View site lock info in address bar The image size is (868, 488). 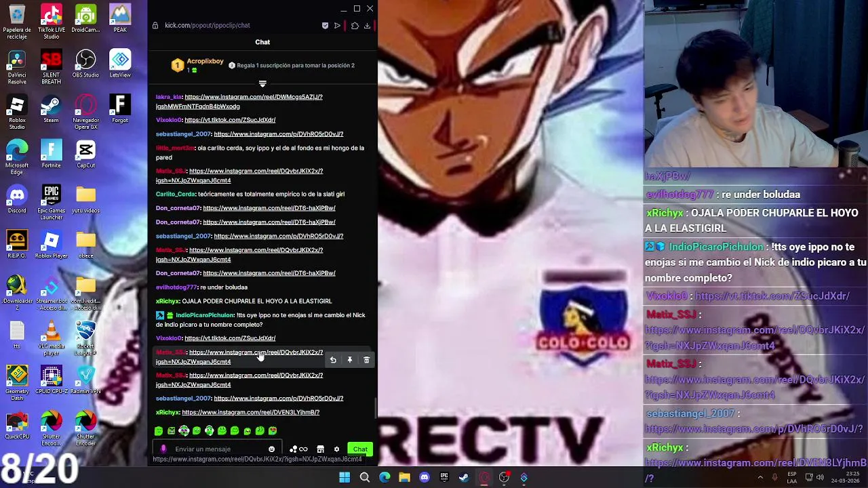pos(155,26)
